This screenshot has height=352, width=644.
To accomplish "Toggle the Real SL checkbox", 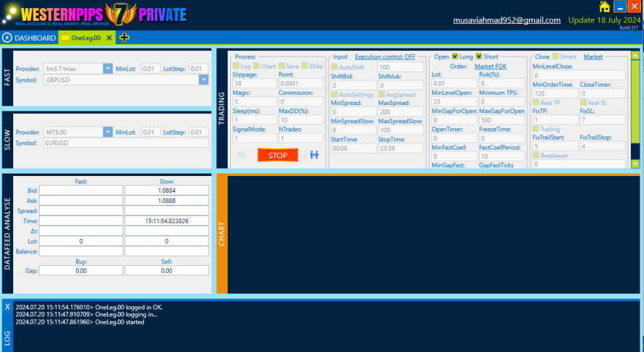I will tap(583, 102).
